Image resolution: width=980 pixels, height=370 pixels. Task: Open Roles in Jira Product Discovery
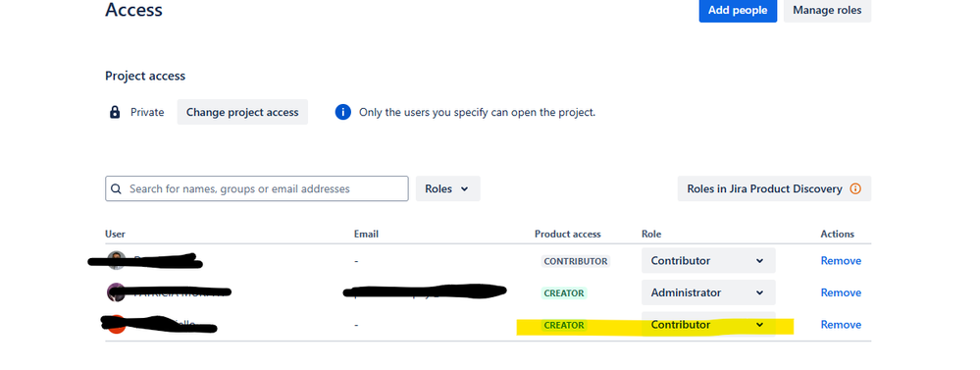(774, 188)
